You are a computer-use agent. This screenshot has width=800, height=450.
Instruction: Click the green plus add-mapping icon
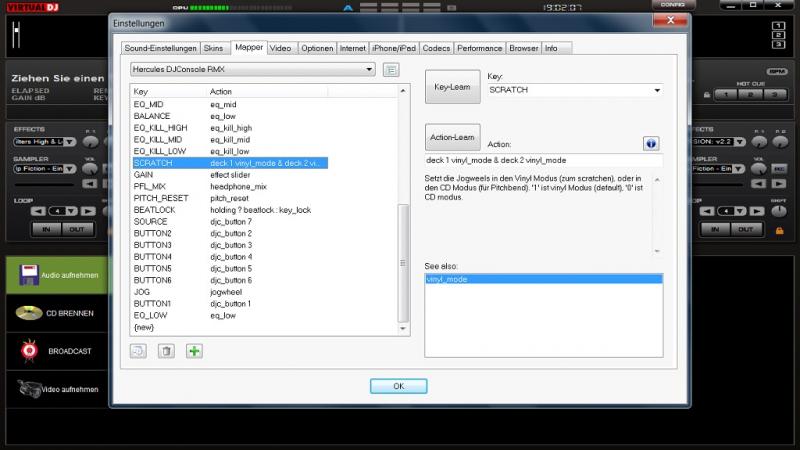194,351
